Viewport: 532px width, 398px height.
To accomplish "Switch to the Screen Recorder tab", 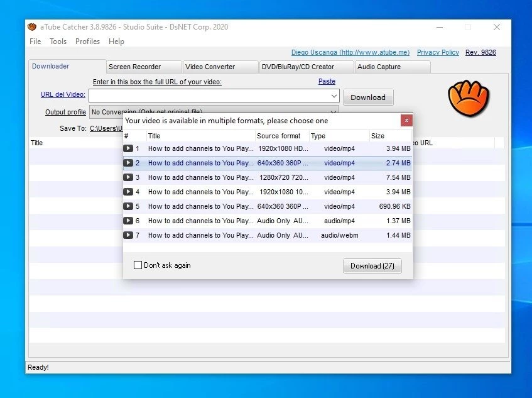I will click(x=134, y=67).
